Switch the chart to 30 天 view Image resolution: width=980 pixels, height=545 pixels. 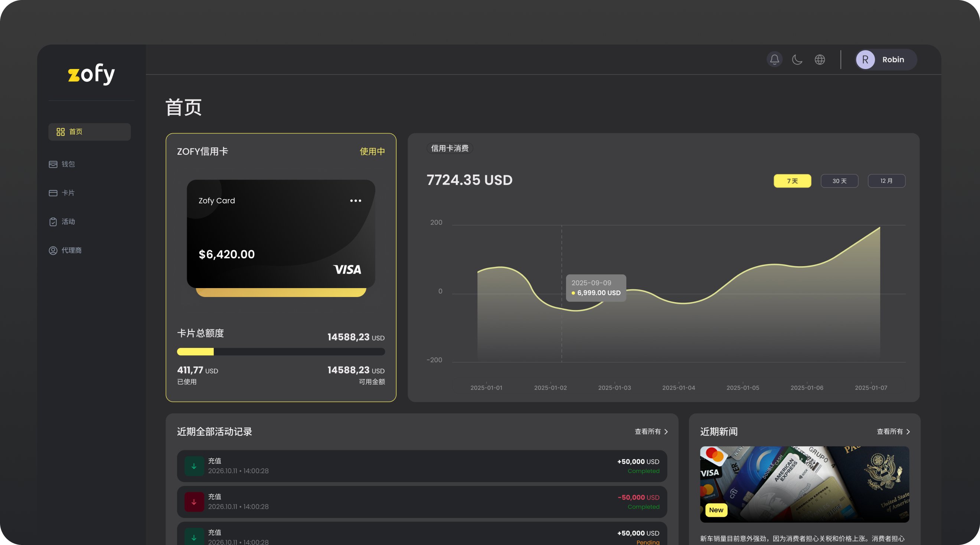[x=839, y=181]
